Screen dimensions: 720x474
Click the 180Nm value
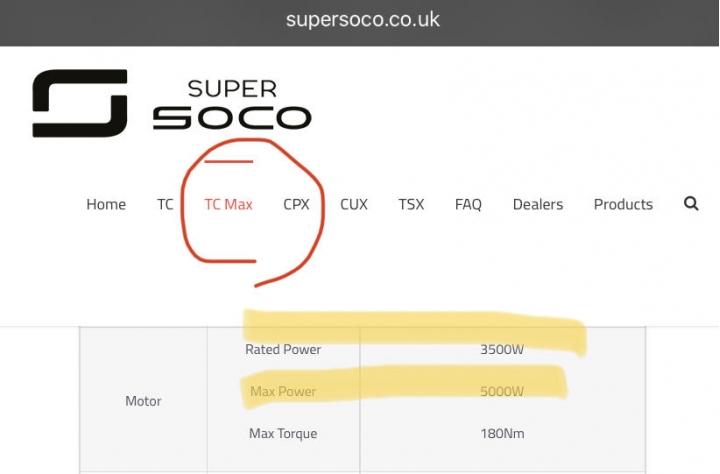click(x=502, y=433)
